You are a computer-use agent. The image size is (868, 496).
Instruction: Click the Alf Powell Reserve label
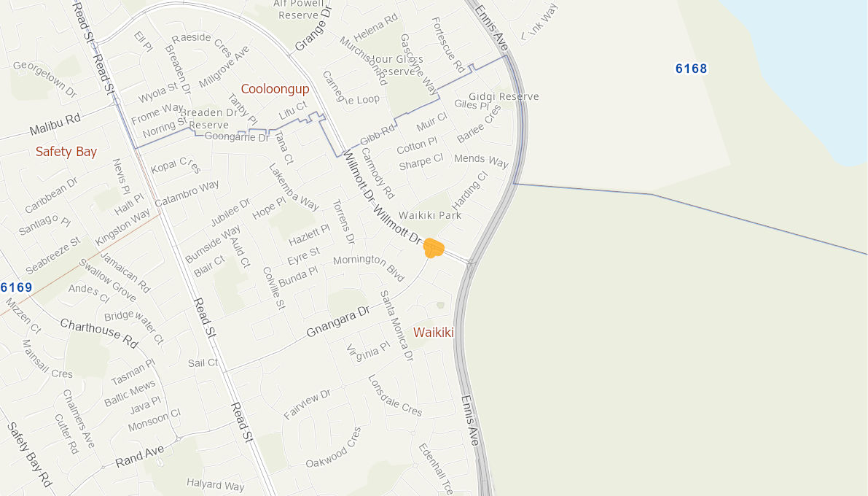[299, 9]
